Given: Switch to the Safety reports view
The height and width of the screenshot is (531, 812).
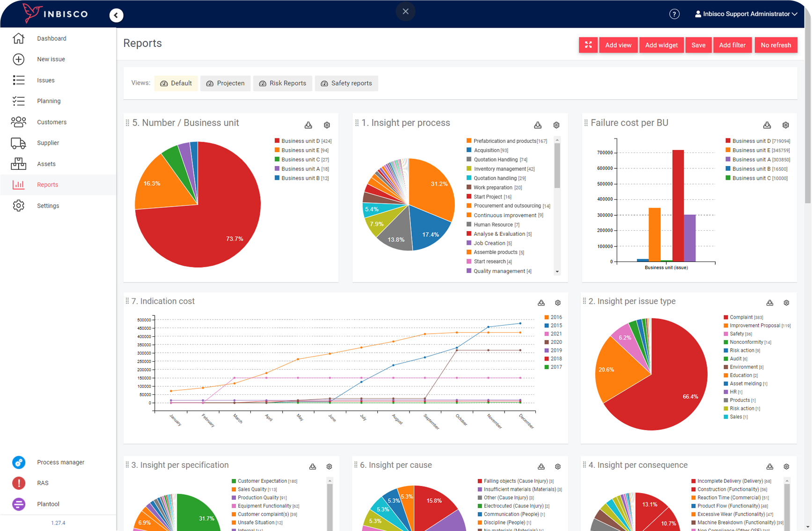Looking at the screenshot, I should (346, 83).
